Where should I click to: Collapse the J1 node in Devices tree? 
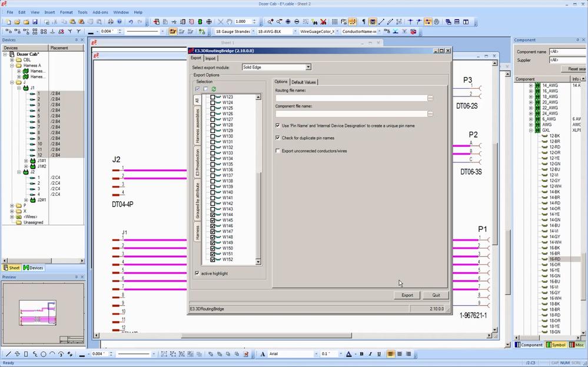pyautogui.click(x=19, y=88)
